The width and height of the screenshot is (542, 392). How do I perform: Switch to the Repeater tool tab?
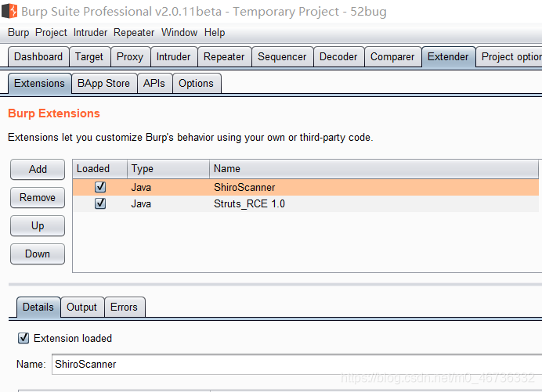point(224,56)
